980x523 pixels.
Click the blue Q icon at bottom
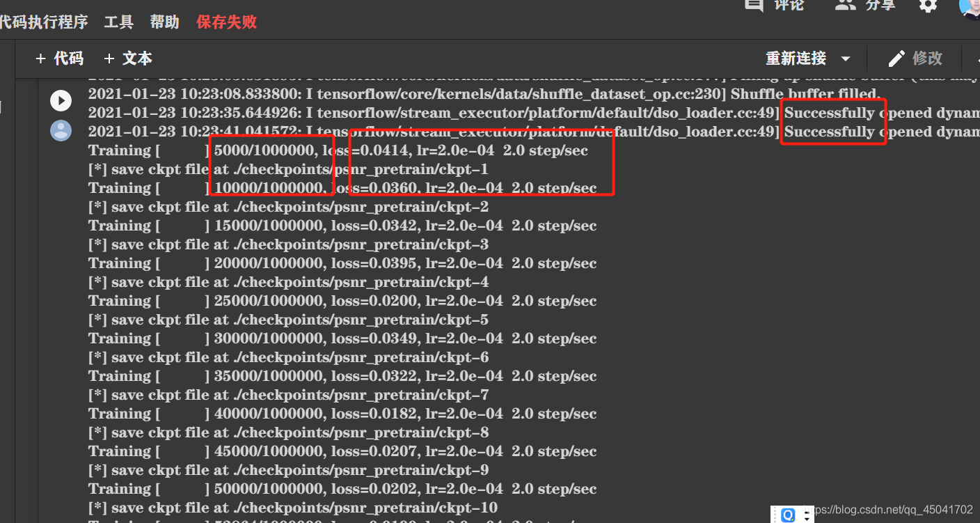(x=788, y=515)
